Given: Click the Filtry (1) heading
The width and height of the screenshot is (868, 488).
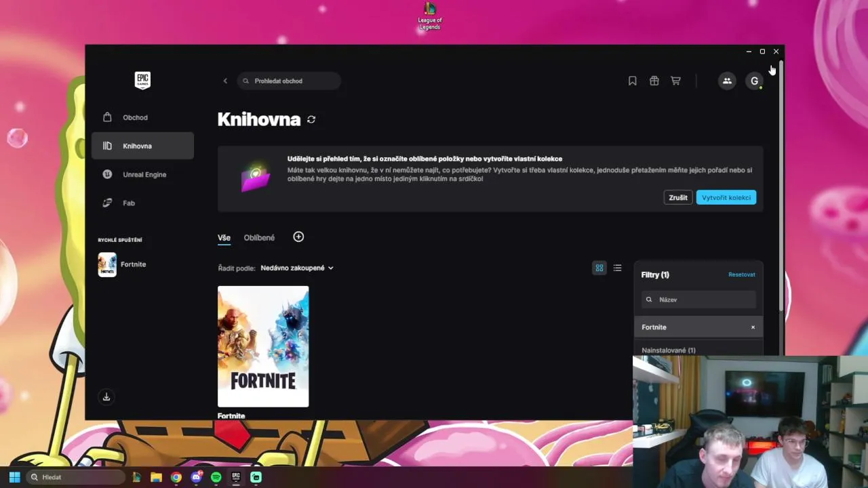Looking at the screenshot, I should (655, 274).
